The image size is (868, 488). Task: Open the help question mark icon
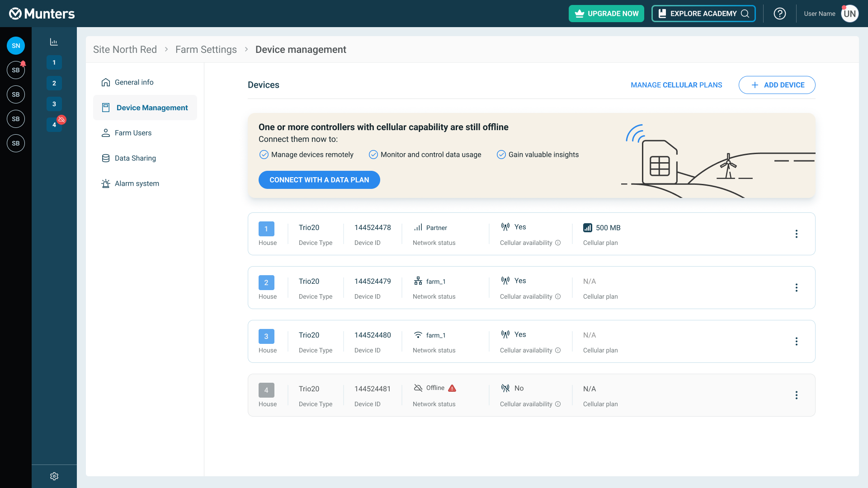pyautogui.click(x=779, y=14)
